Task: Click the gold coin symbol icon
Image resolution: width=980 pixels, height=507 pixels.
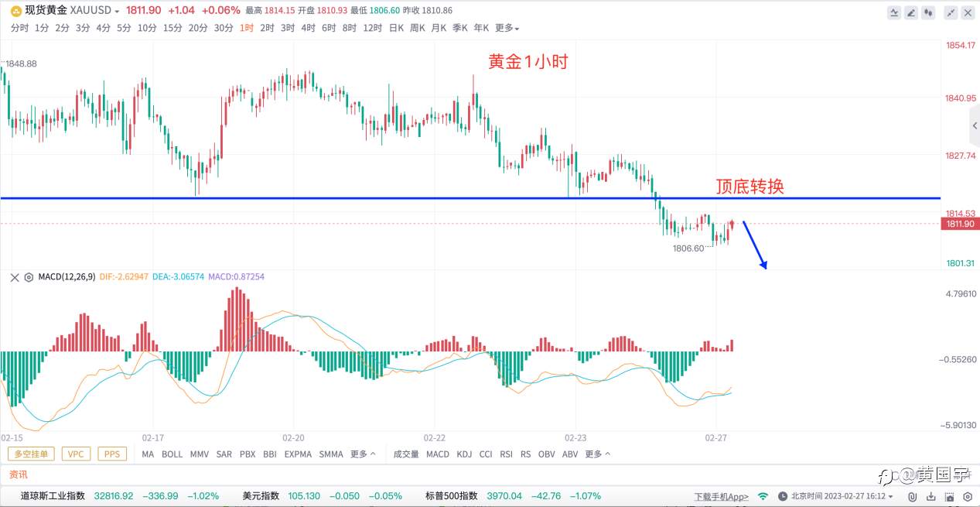Action: [x=15, y=11]
